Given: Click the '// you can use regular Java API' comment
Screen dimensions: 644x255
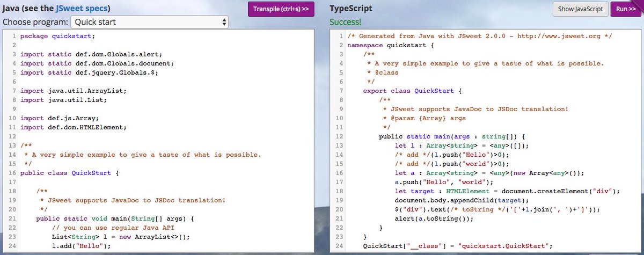Looking at the screenshot, I should coord(114,228).
